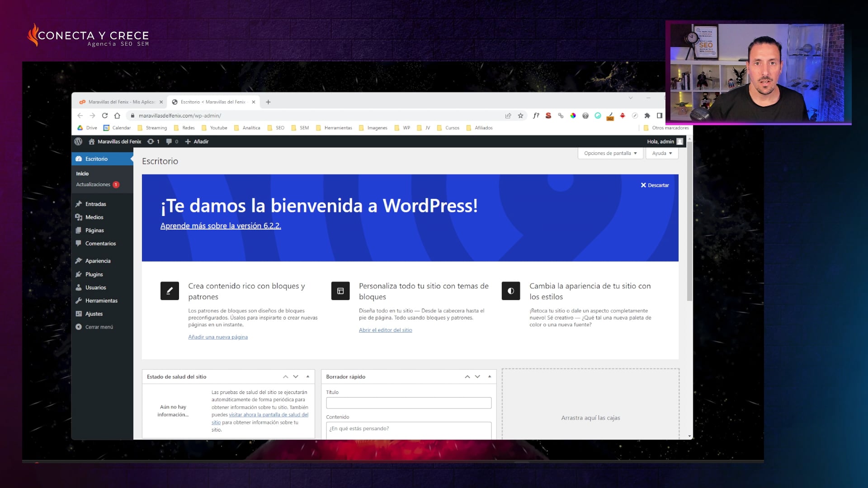This screenshot has height=488, width=868.
Task: Open a new browser tab
Action: click(x=268, y=102)
